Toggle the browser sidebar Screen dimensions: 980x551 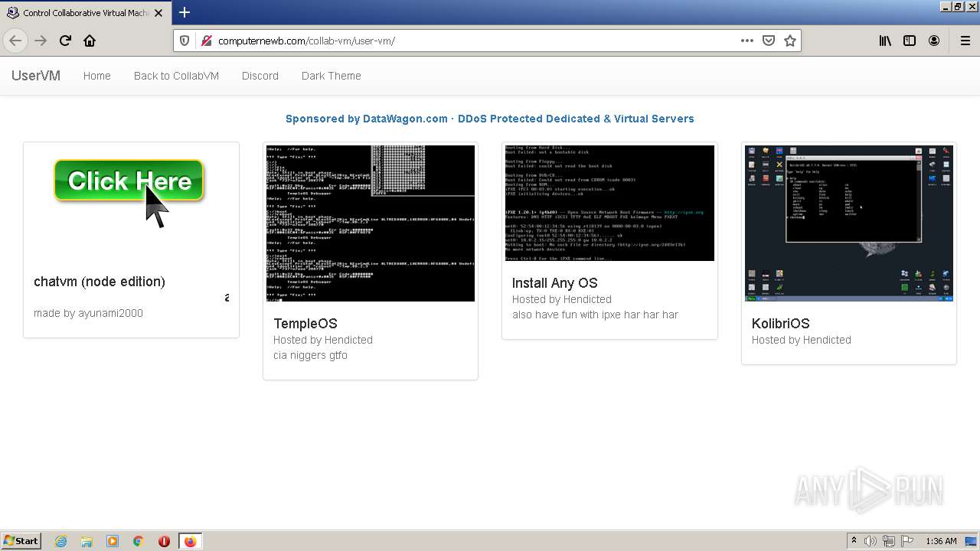tap(910, 41)
